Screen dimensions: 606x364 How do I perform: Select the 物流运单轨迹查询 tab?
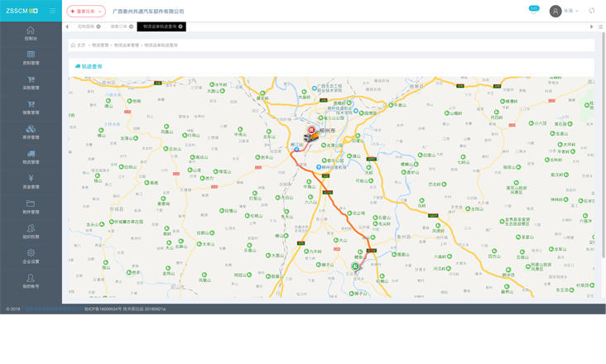160,26
